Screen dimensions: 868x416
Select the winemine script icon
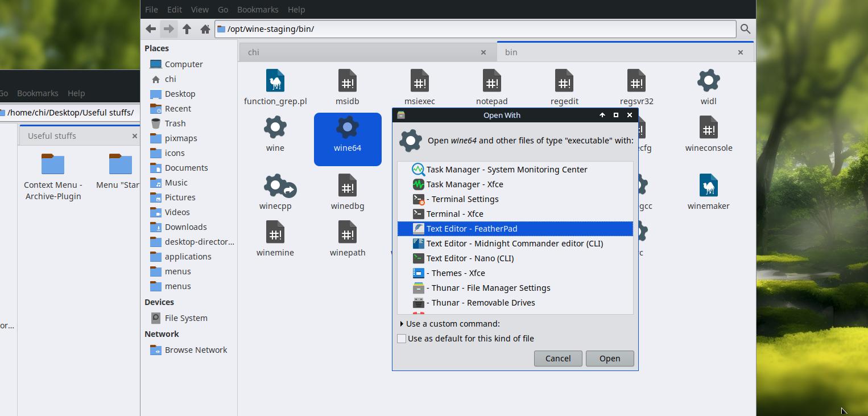[x=275, y=232]
